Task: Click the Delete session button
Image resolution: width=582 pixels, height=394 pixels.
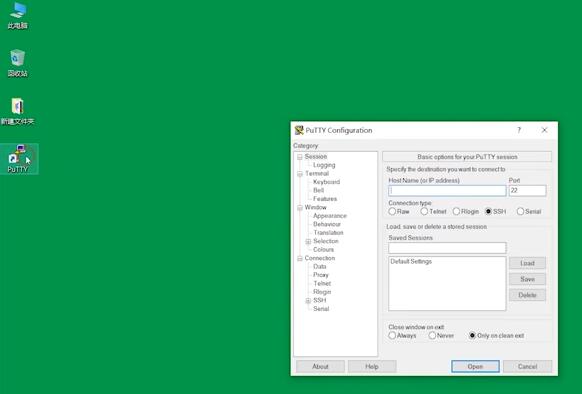Action: [527, 295]
